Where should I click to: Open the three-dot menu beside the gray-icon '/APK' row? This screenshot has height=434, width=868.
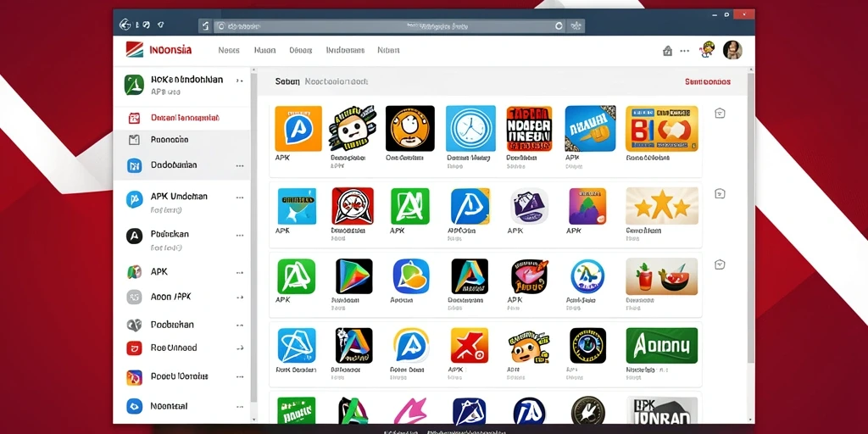[240, 298]
